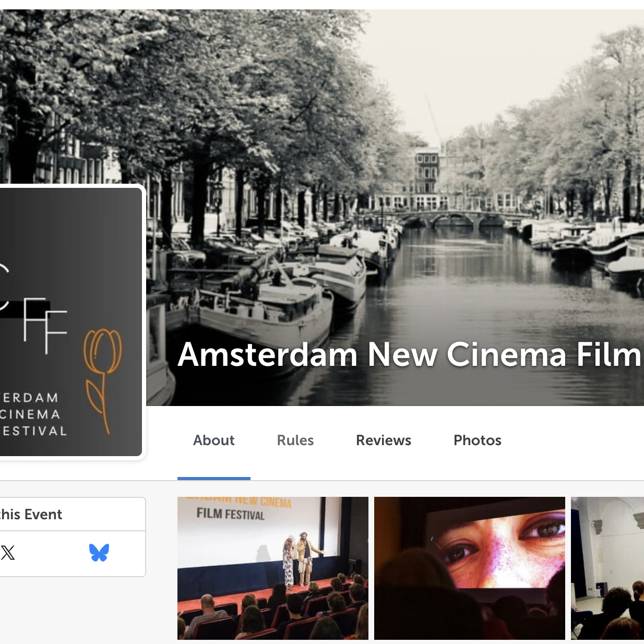This screenshot has height=644, width=644.
Task: Open the cinema stage Q&A photo
Action: [272, 569]
